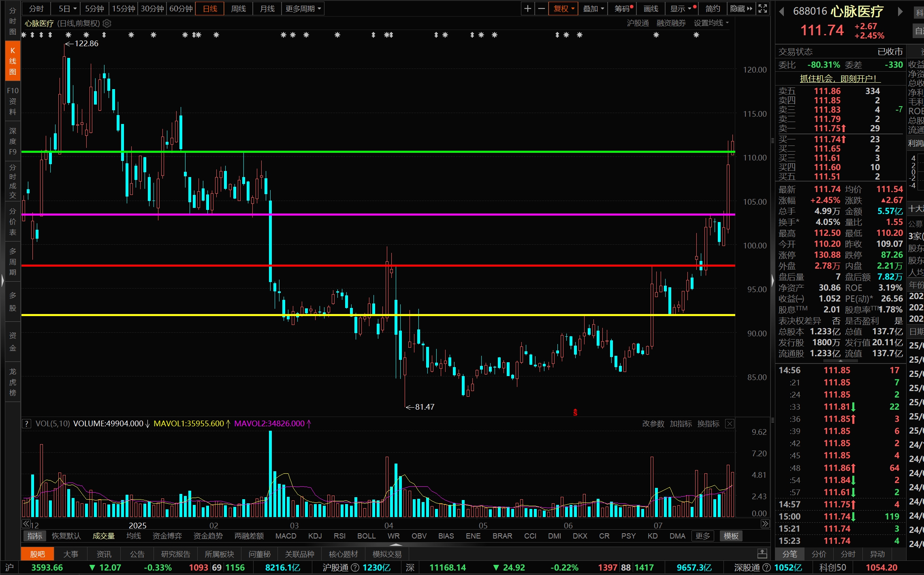The image size is (924, 575).
Task: Open 龙虎榜 in left sidebar
Action: (x=13, y=382)
